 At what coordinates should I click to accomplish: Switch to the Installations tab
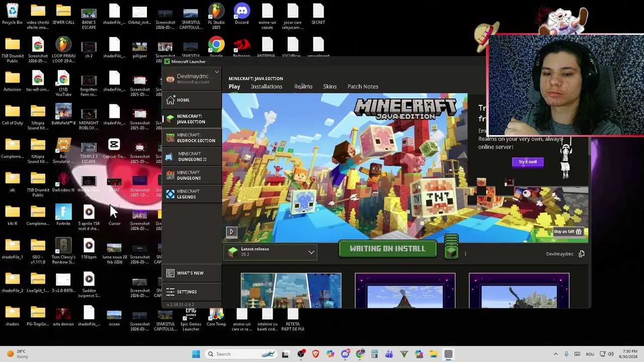coord(267,86)
